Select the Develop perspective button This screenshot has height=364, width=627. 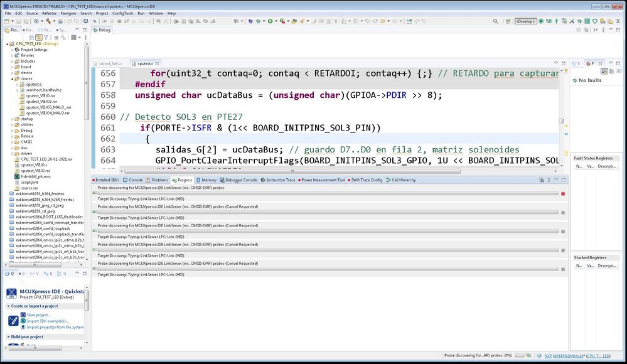click(x=525, y=21)
